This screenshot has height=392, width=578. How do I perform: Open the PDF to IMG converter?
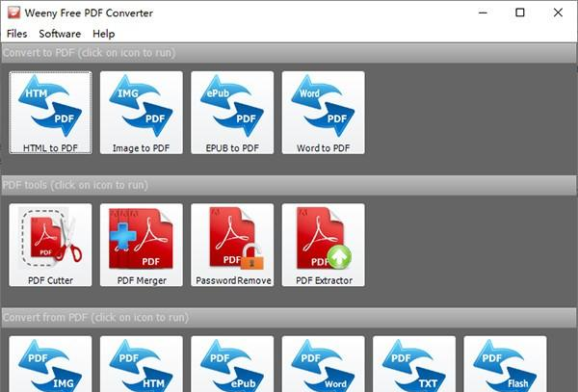[x=50, y=364]
